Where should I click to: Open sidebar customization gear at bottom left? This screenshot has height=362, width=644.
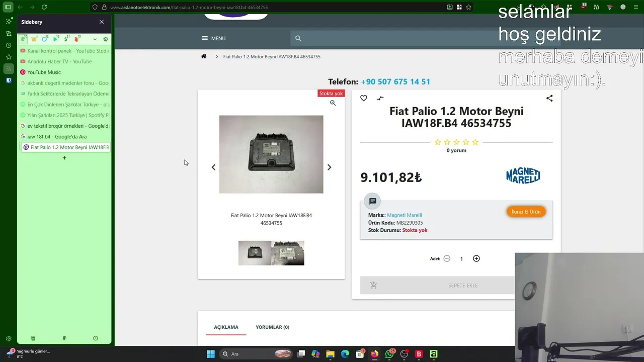[x=9, y=339]
